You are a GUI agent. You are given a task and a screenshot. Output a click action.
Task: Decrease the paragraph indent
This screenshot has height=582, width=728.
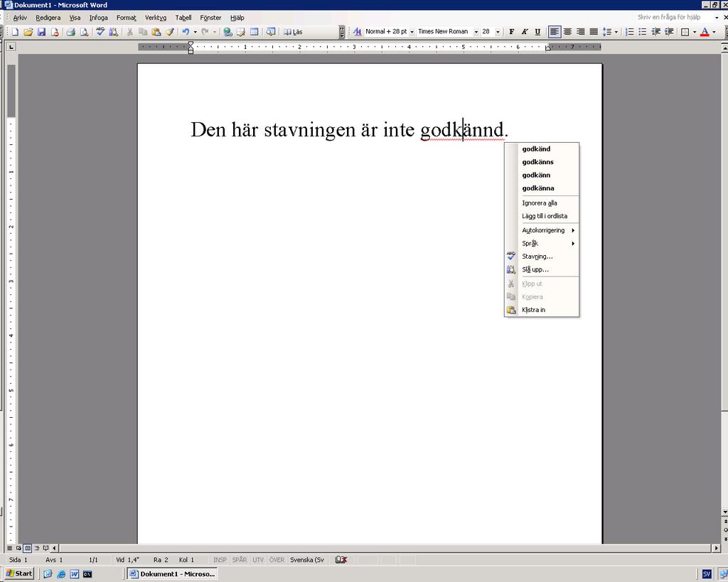point(656,32)
